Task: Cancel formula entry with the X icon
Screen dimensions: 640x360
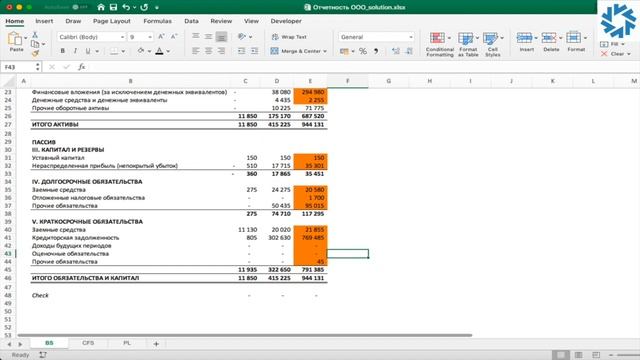Action: [52, 67]
